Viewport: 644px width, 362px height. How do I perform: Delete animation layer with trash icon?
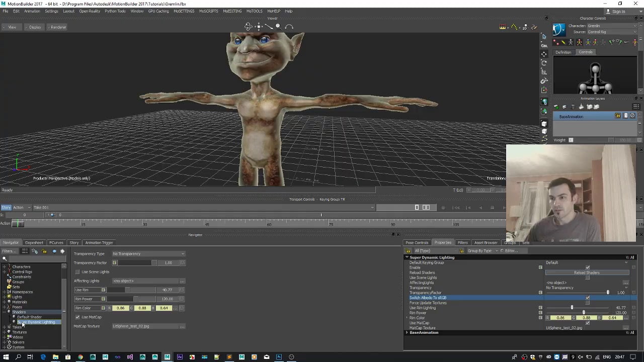pos(573,107)
